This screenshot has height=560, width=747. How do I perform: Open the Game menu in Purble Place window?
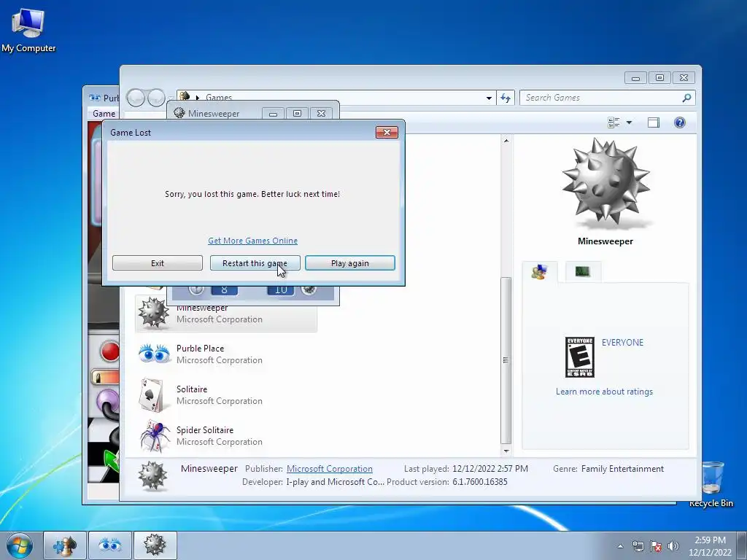104,113
